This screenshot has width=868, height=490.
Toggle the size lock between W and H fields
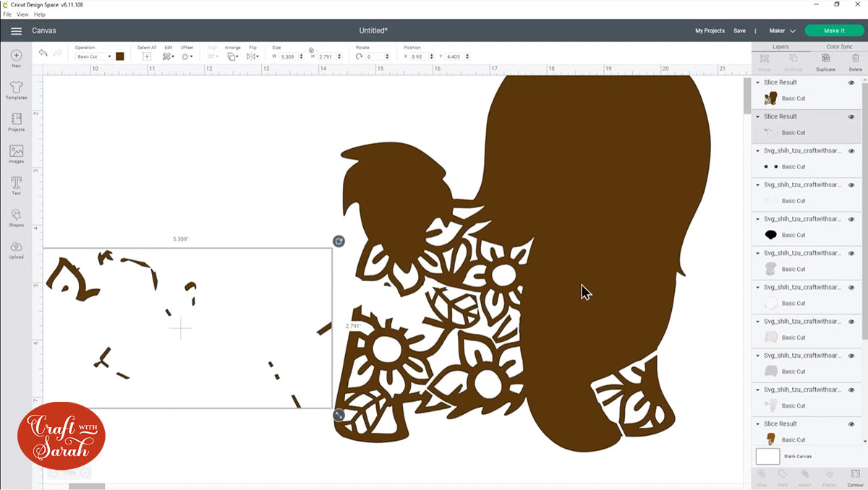[311, 51]
